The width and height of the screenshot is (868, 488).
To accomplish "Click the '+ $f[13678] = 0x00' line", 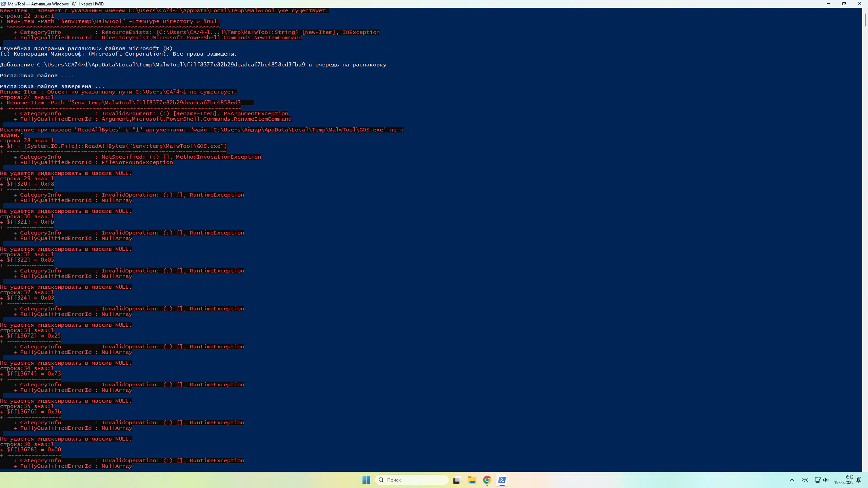I will 31,450.
